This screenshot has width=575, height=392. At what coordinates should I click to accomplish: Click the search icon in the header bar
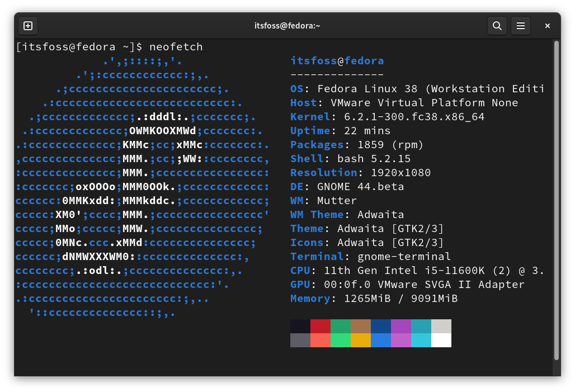tap(497, 26)
